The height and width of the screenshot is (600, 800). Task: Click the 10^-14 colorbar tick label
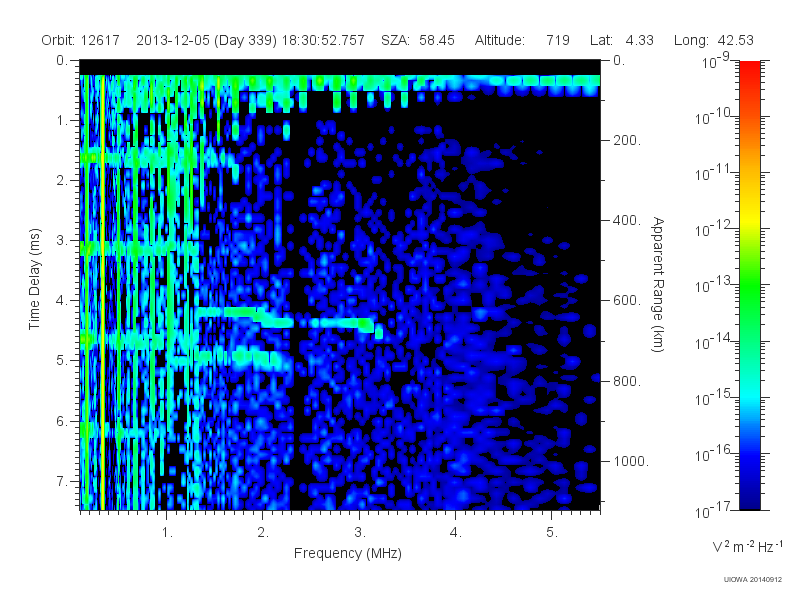(714, 341)
